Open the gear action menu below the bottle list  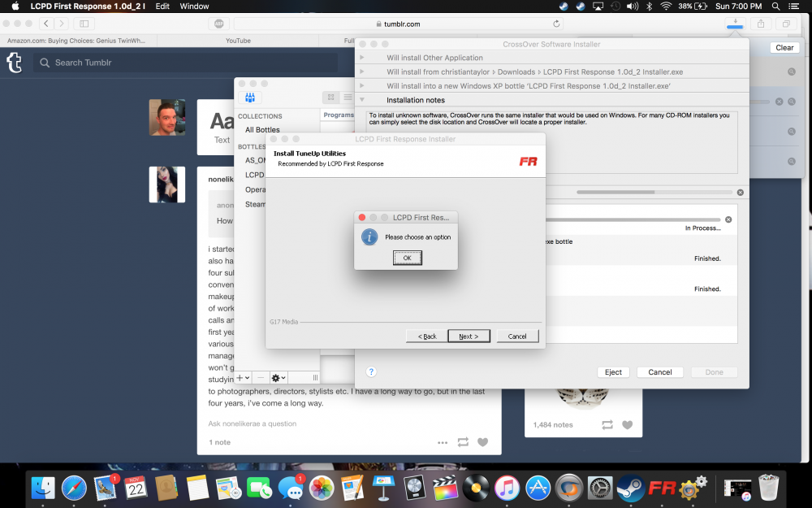tap(277, 377)
